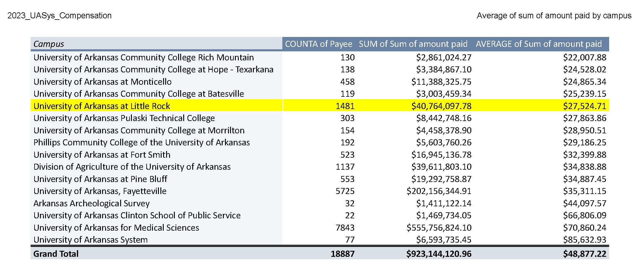Click the sum value $3,384,867.10

click(444, 69)
